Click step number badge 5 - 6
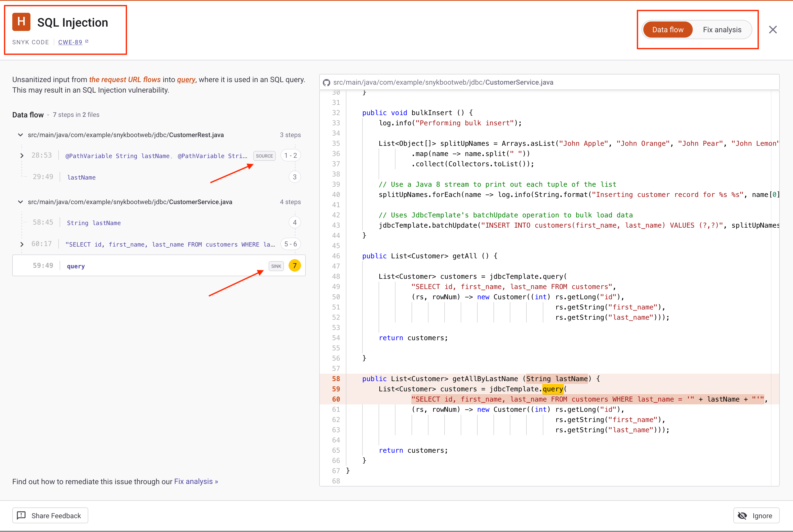This screenshot has width=793, height=532. click(290, 244)
